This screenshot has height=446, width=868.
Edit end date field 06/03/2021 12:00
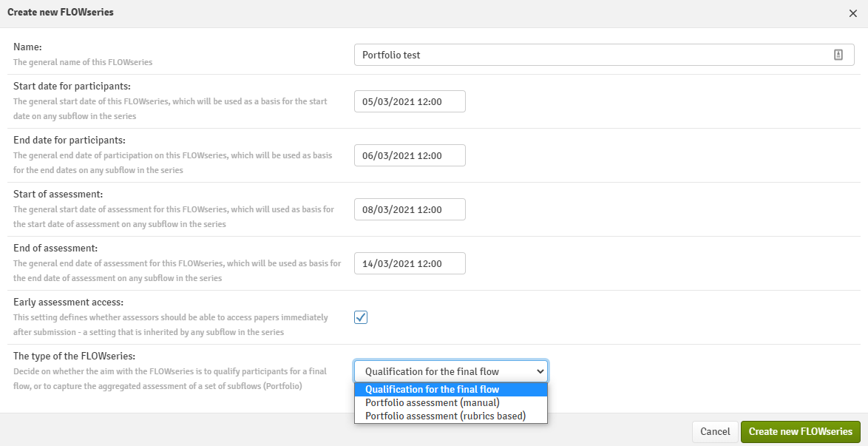point(410,155)
